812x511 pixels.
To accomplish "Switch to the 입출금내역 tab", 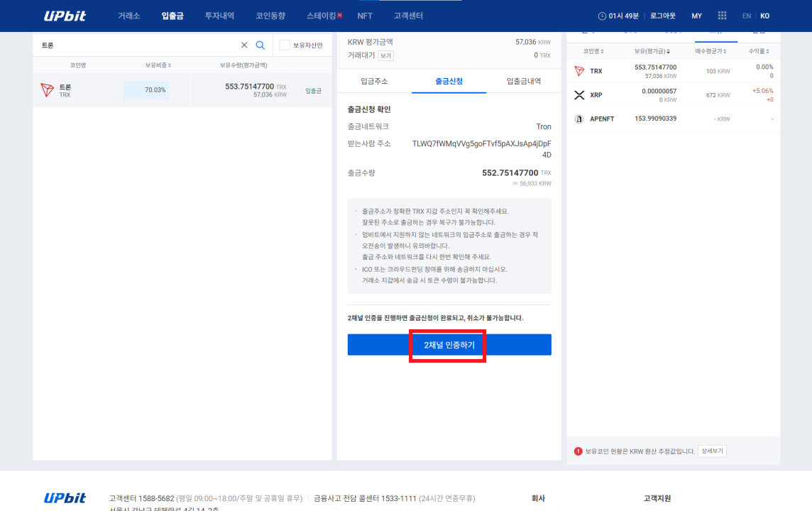I will point(524,82).
